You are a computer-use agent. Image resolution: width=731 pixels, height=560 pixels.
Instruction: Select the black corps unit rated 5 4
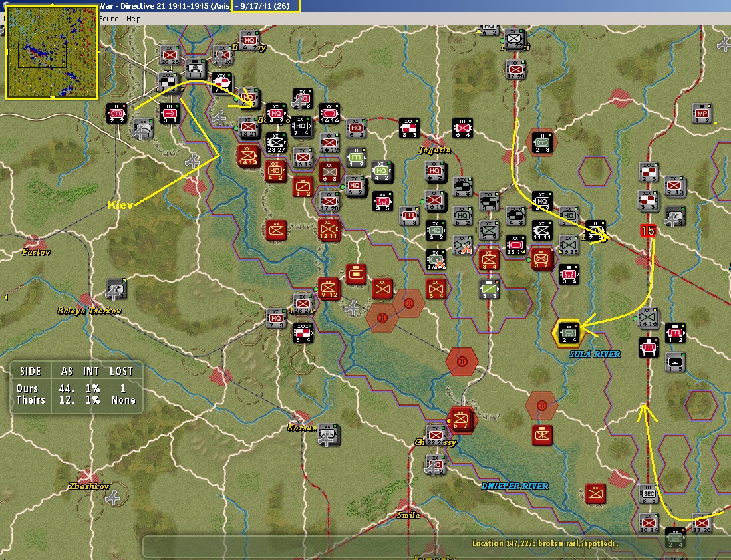[x=303, y=333]
